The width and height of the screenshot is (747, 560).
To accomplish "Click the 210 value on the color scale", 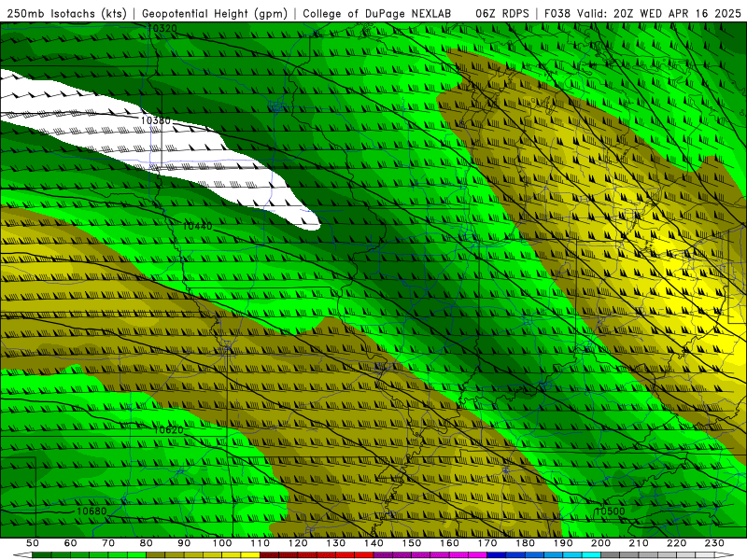I will tap(639, 543).
